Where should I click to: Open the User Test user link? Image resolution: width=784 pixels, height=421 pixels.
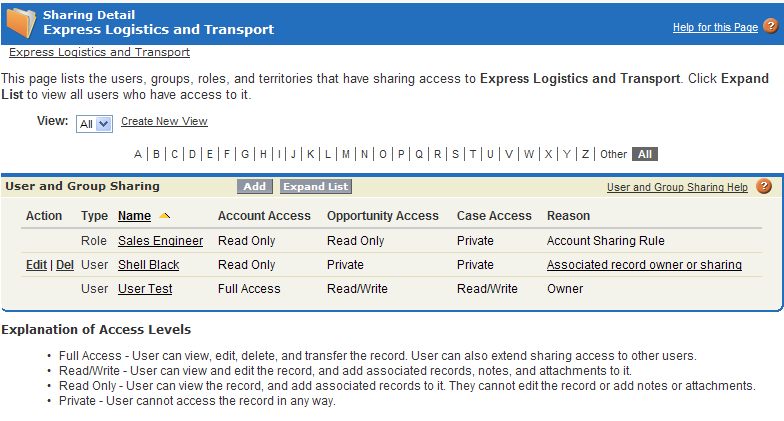point(145,289)
